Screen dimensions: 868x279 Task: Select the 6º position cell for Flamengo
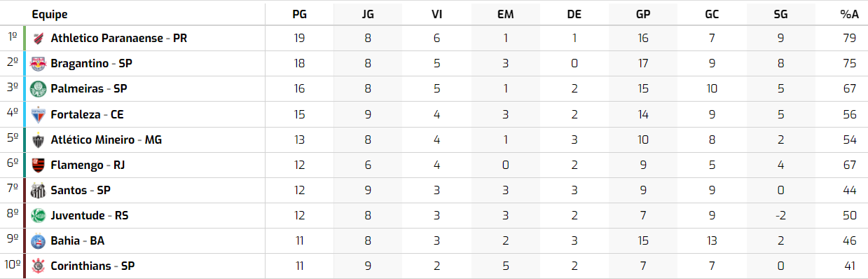click(x=12, y=165)
